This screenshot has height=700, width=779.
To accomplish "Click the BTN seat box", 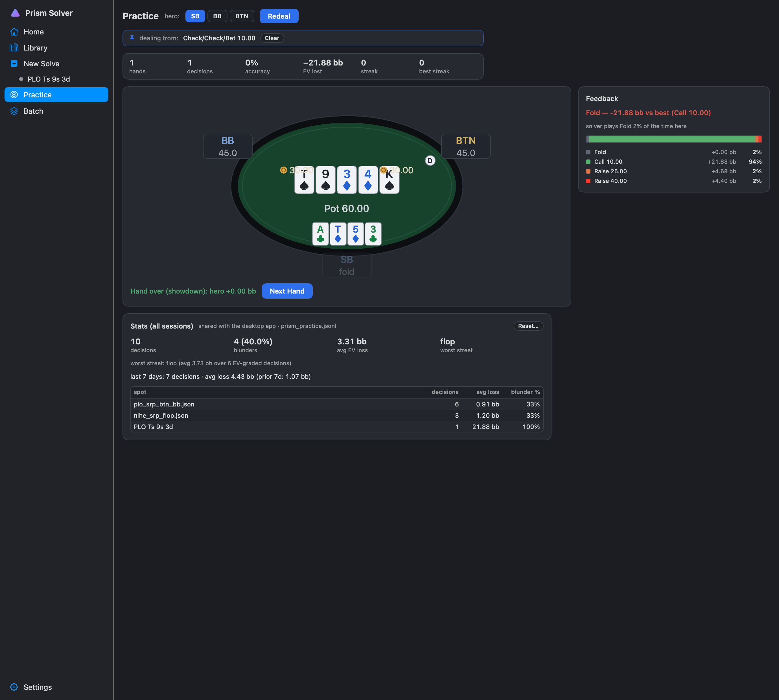I will click(x=466, y=146).
